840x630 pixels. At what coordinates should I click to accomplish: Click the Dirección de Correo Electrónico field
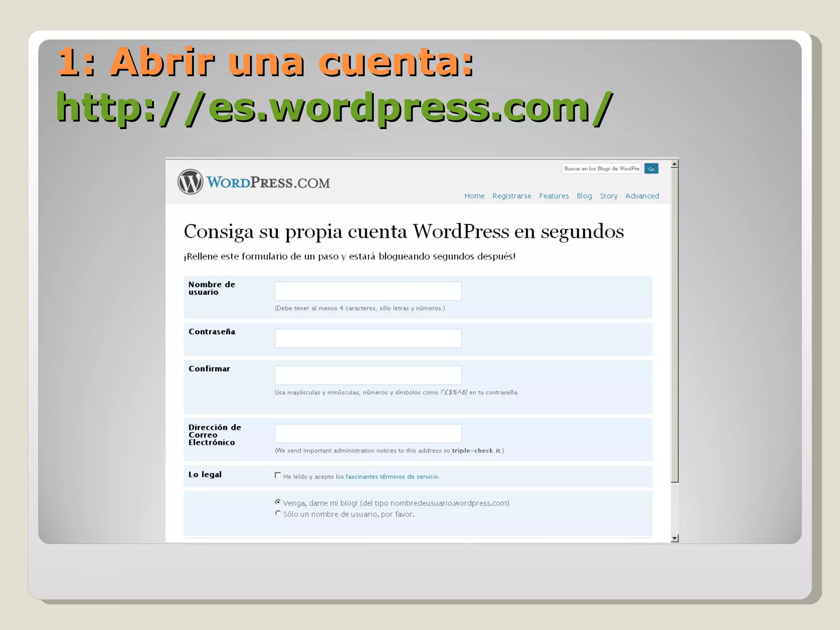368,434
